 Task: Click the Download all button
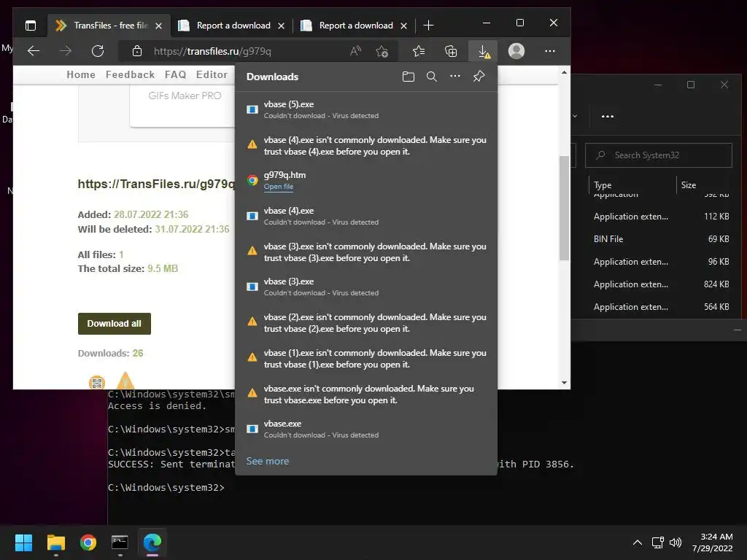[115, 323]
